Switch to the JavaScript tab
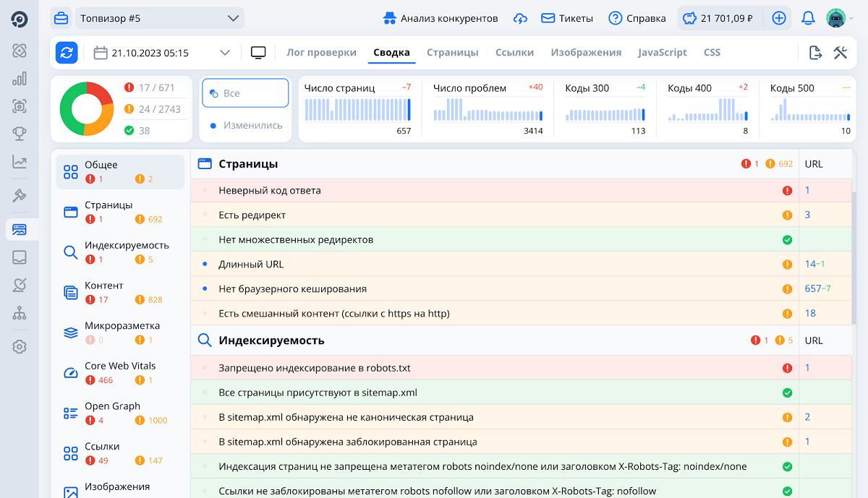The width and height of the screenshot is (868, 498). click(662, 53)
